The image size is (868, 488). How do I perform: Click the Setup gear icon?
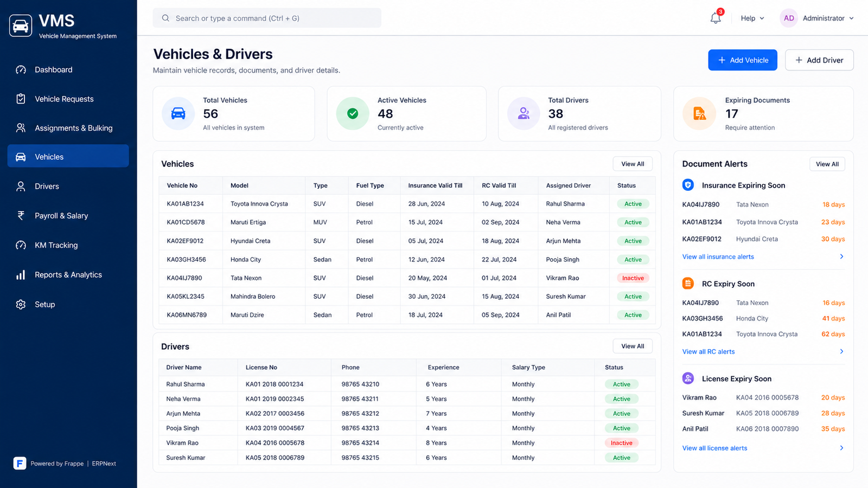tap(21, 304)
